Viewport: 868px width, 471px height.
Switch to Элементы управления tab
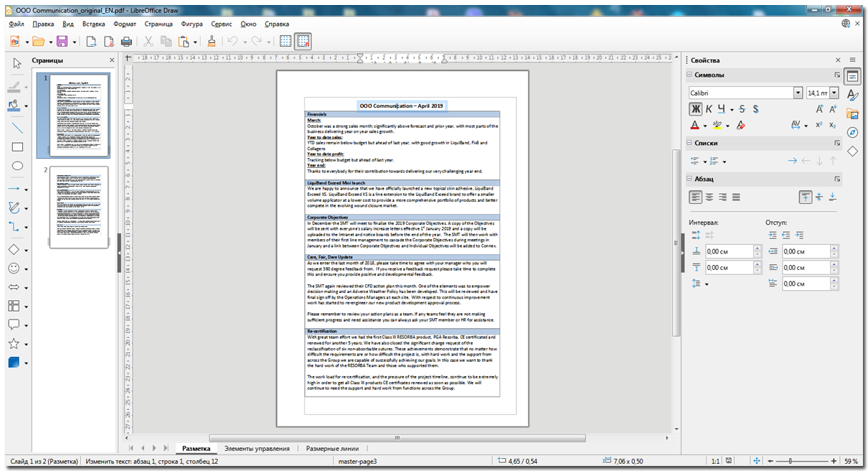click(257, 448)
